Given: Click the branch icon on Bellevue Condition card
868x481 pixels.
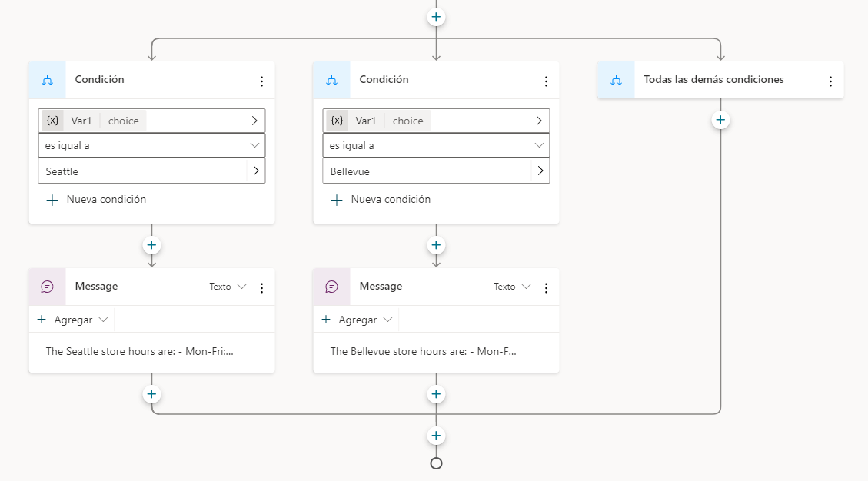Looking at the screenshot, I should pos(331,80).
